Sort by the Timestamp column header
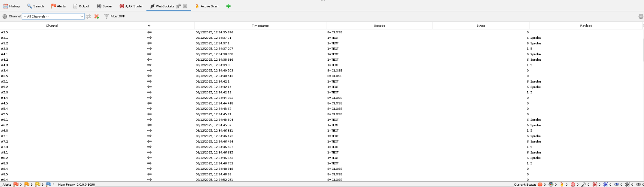644x187 pixels. (260, 26)
